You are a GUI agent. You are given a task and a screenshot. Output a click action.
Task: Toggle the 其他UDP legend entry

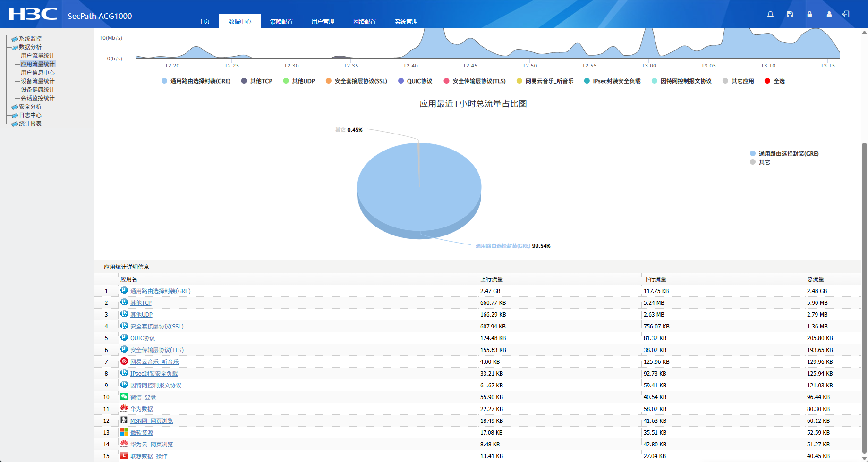tap(299, 81)
